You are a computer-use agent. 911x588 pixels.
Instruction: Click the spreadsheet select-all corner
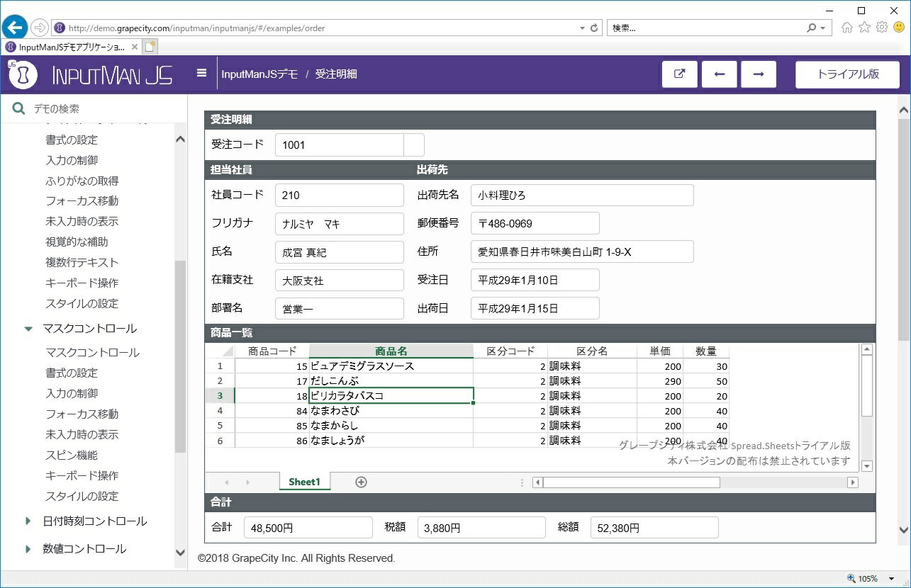coord(220,351)
